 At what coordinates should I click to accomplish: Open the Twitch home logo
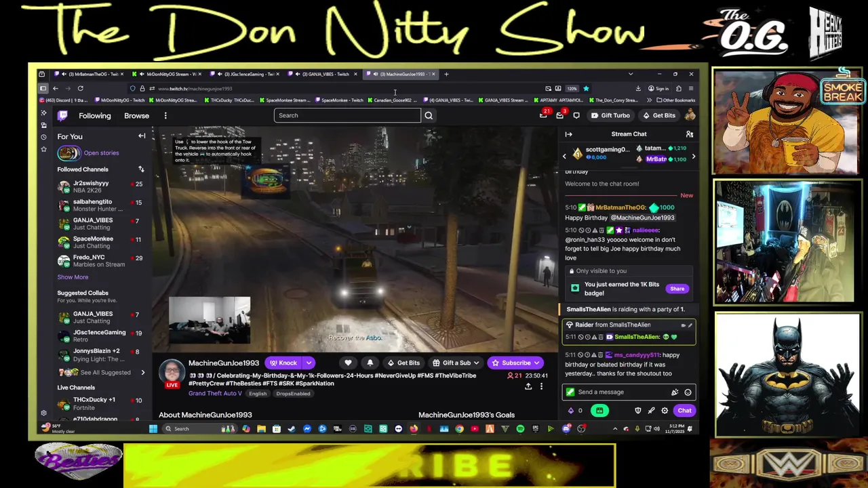(x=62, y=115)
